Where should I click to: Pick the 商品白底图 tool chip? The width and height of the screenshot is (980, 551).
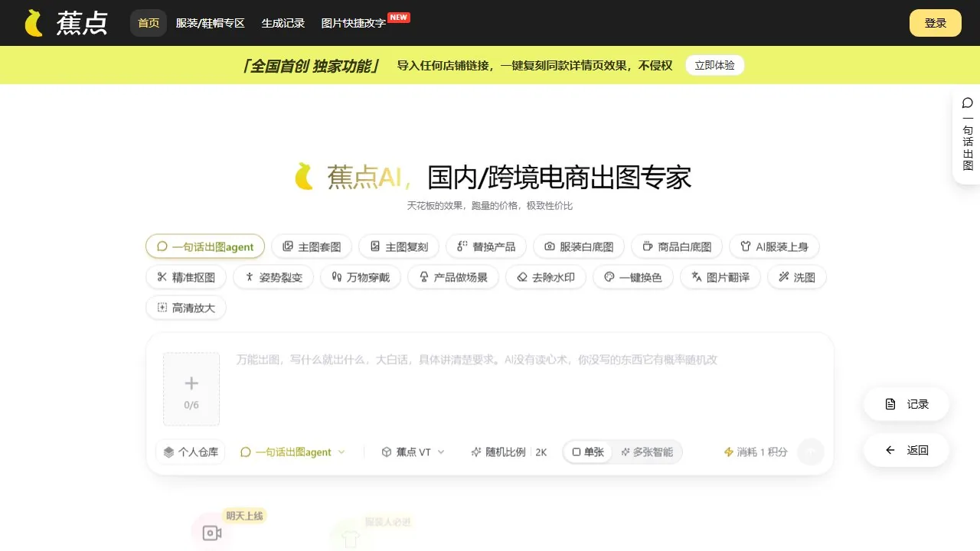[677, 246]
